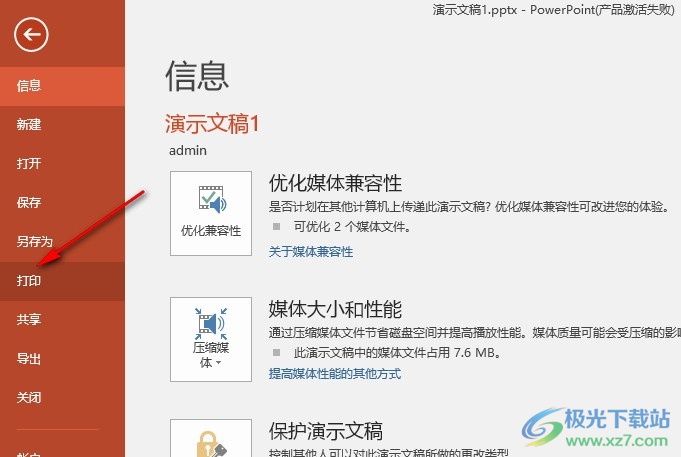The width and height of the screenshot is (681, 457).
Task: Expand the 压缩媒体 dropdown button
Action: pos(211,339)
